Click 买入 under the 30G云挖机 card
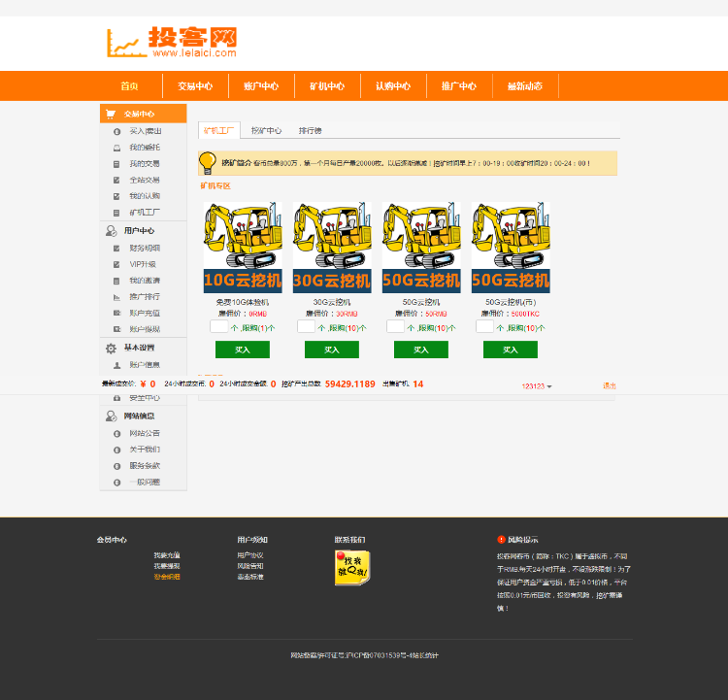Screen dimensions: 728x700 pyautogui.click(x=332, y=350)
